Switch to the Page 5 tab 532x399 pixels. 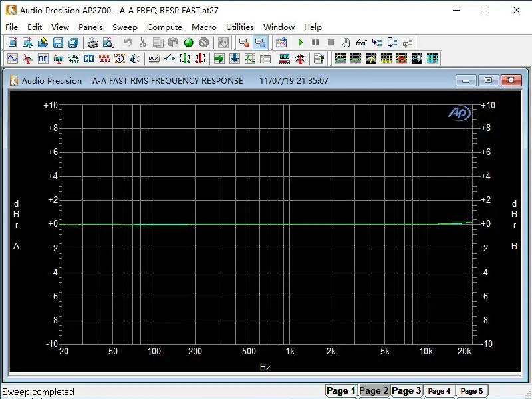click(x=471, y=391)
